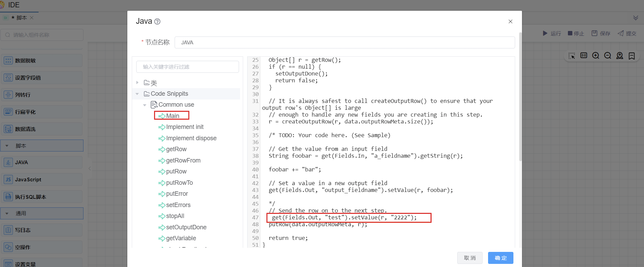Image resolution: width=644 pixels, height=267 pixels.
Task: Collapse the 脚本 sidebar group
Action: click(7, 146)
